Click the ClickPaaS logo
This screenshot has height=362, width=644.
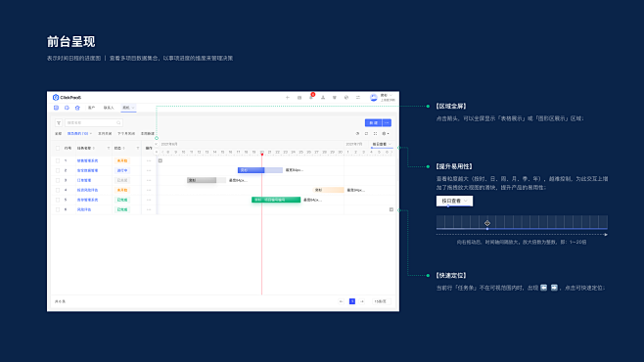click(67, 97)
